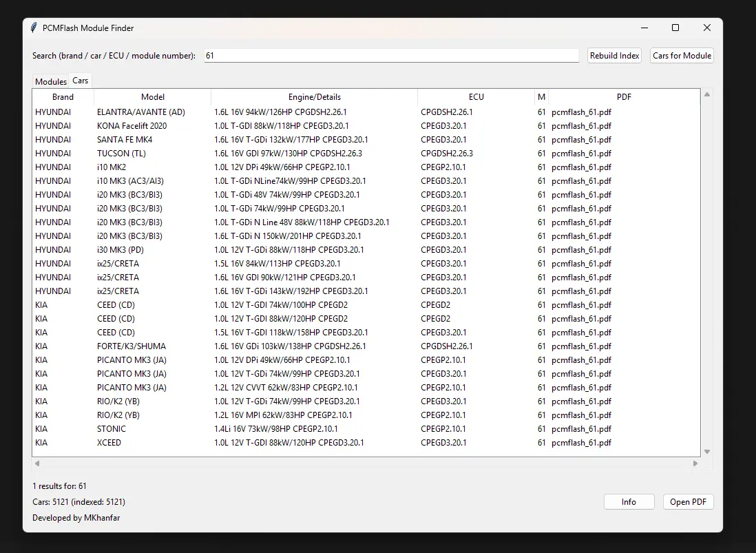The height and width of the screenshot is (553, 756).
Task: Click the ECU column header
Action: (476, 96)
